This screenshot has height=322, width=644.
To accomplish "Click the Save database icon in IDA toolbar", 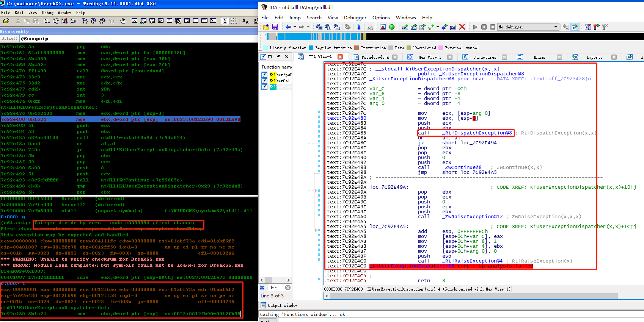I will (x=275, y=27).
